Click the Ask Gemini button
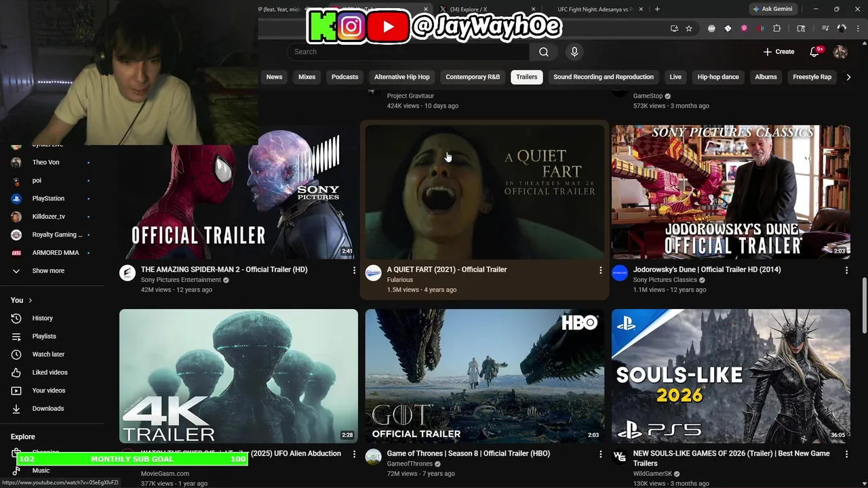 point(772,9)
